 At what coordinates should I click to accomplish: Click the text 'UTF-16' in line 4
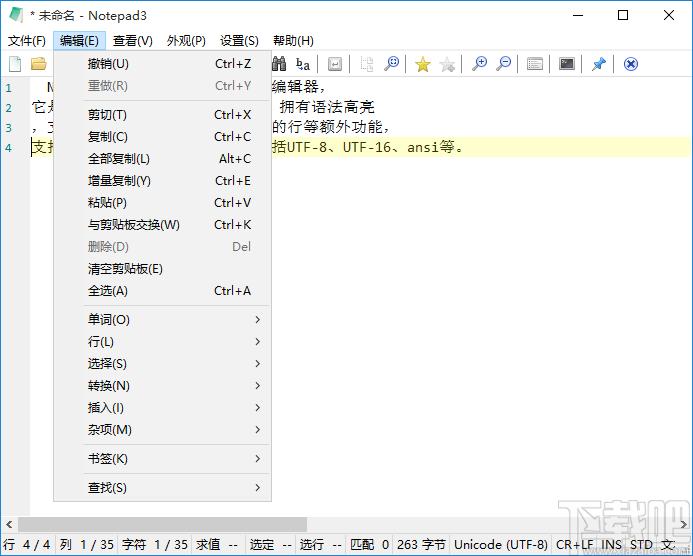pyautogui.click(x=367, y=147)
